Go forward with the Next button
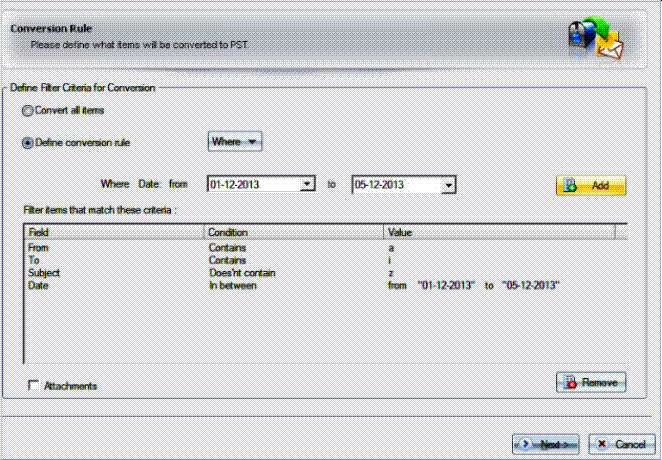Image resolution: width=662 pixels, height=460 pixels. point(546,444)
